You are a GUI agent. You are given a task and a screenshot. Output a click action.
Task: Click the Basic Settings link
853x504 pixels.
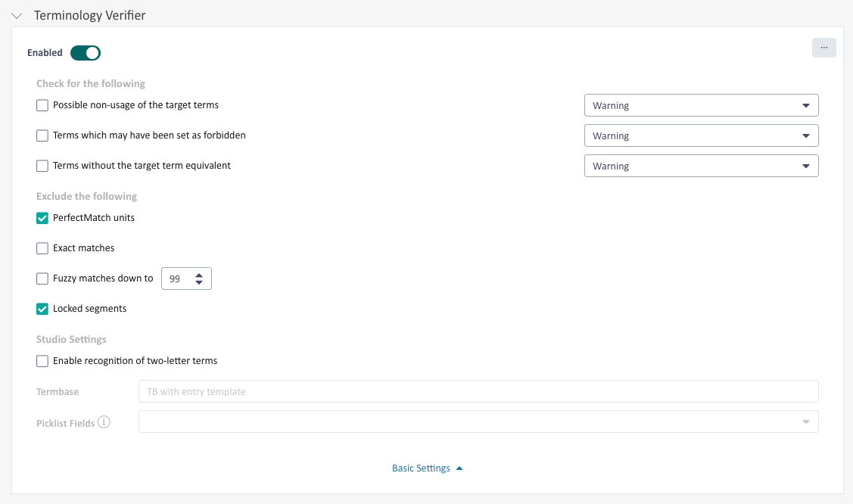click(427, 468)
